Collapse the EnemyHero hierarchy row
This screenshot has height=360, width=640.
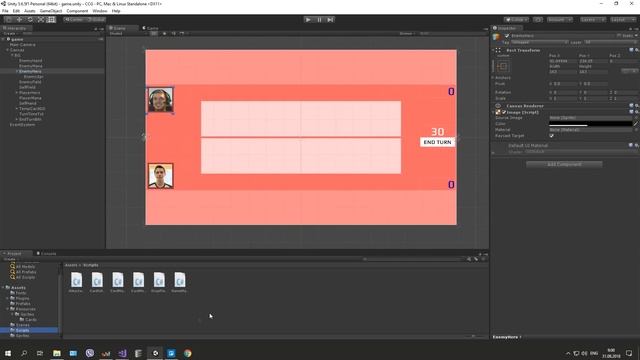[17, 71]
